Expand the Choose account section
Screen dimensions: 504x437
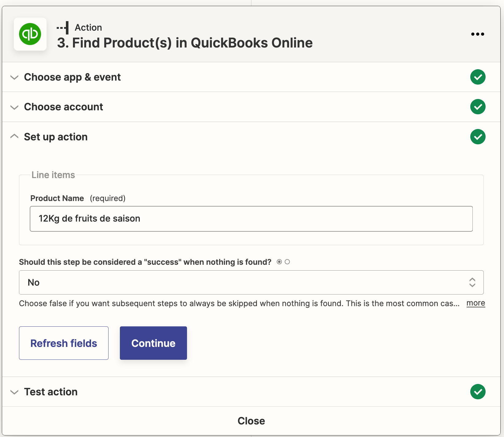tap(14, 107)
